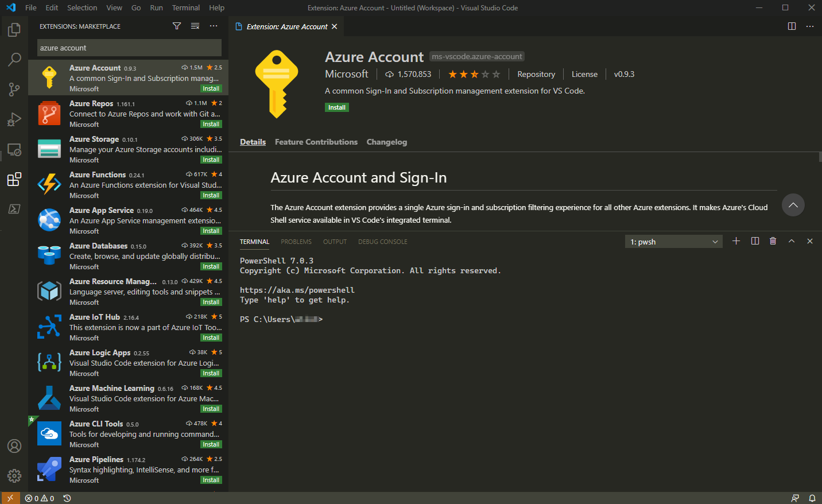Select the Extensions view icon
Image resolution: width=822 pixels, height=504 pixels.
coord(14,179)
